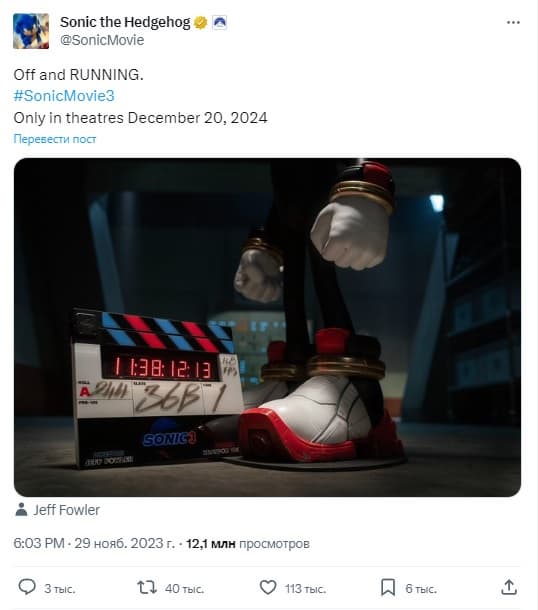Click the person icon beside Jeff Fowler
Image resolution: width=538 pixels, height=610 pixels.
point(21,509)
